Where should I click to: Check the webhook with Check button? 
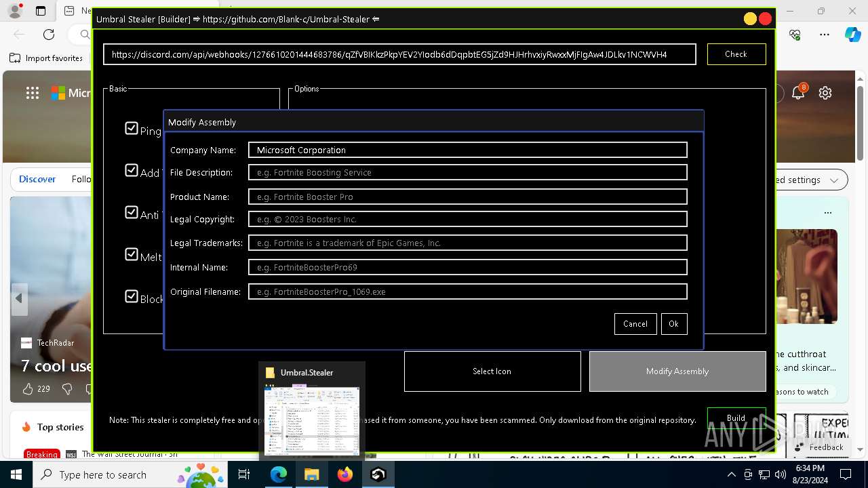pos(736,54)
